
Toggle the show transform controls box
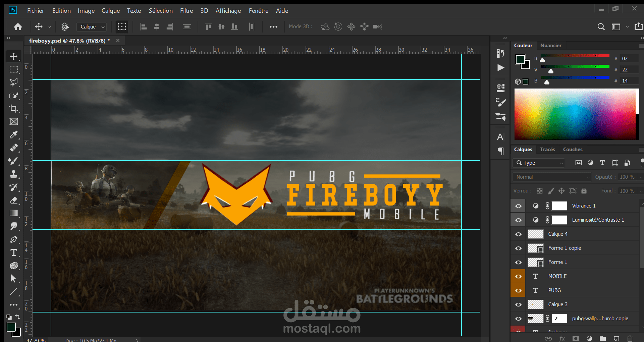[x=122, y=26]
